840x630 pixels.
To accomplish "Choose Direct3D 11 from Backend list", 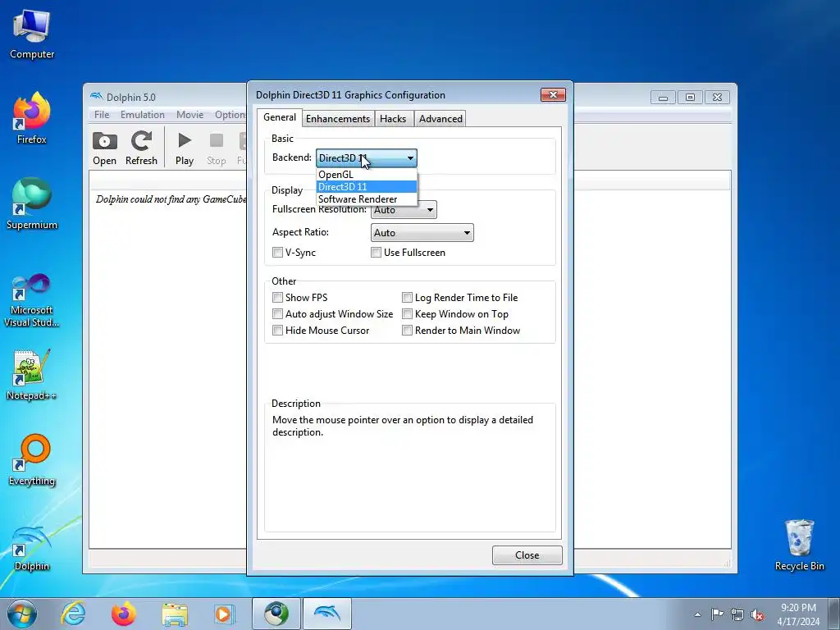I will [x=367, y=187].
